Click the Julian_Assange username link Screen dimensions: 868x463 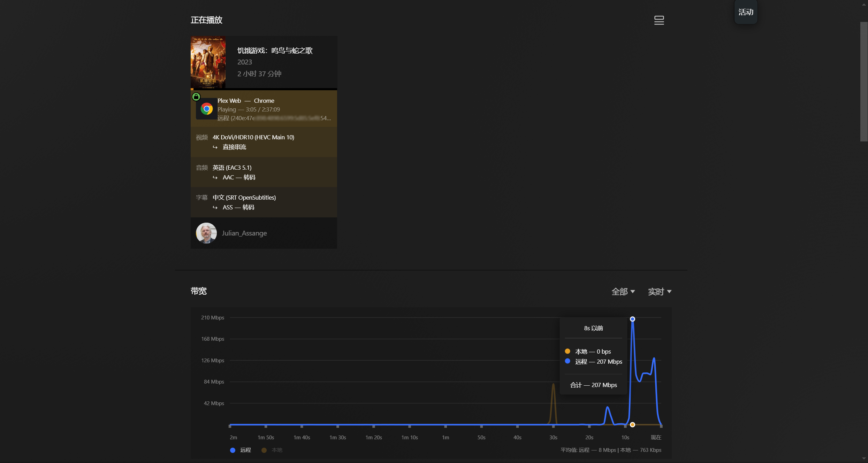[244, 233]
